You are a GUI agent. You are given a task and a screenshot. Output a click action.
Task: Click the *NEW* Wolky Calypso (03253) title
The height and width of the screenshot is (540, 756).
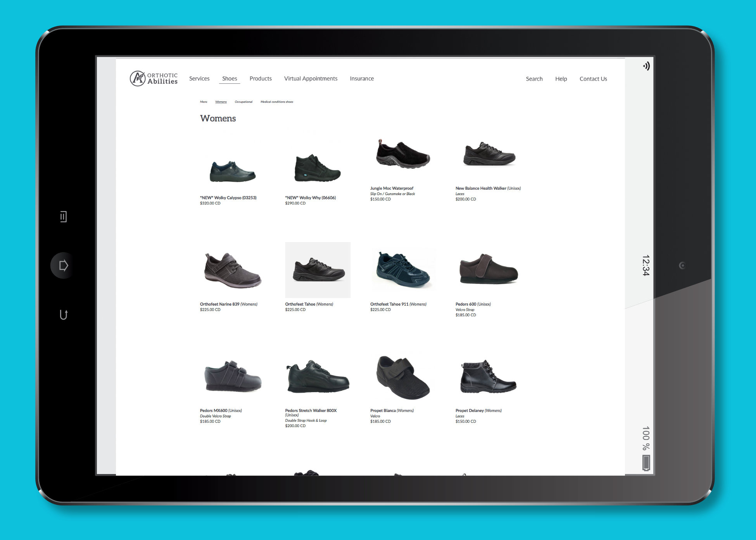tap(228, 197)
